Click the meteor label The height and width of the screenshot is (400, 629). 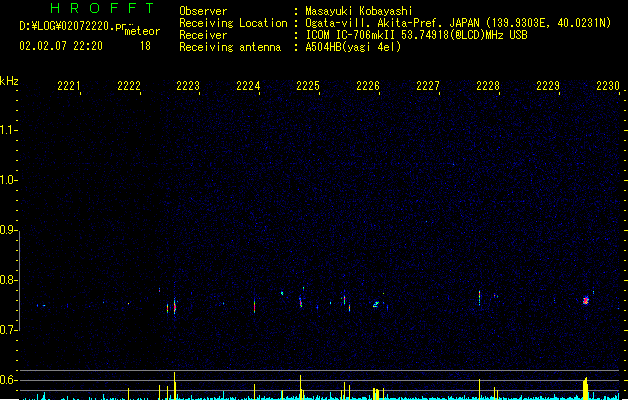tap(142, 31)
